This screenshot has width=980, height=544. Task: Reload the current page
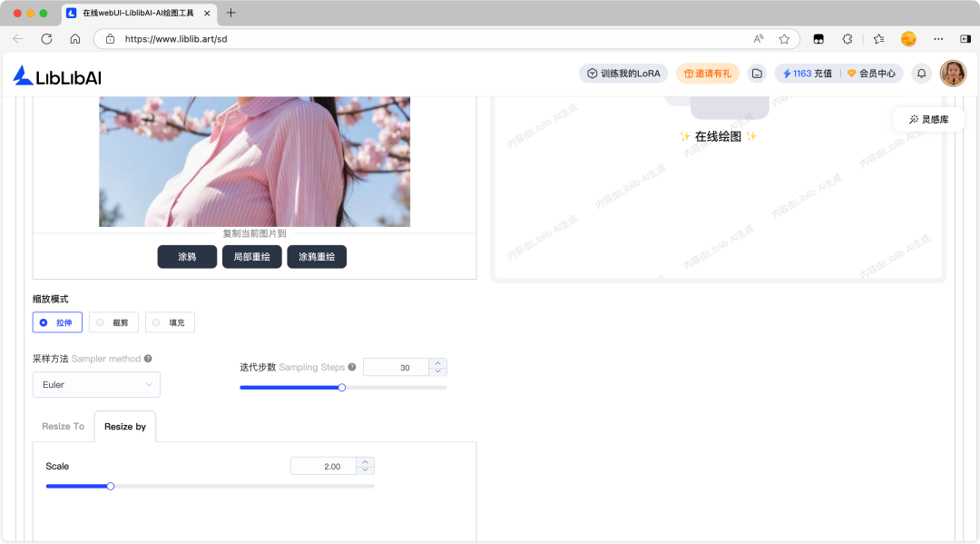(x=46, y=39)
